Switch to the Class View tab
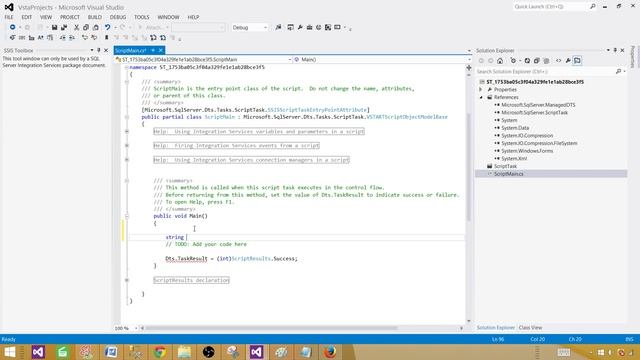Image resolution: width=640 pixels, height=360 pixels. click(x=530, y=327)
